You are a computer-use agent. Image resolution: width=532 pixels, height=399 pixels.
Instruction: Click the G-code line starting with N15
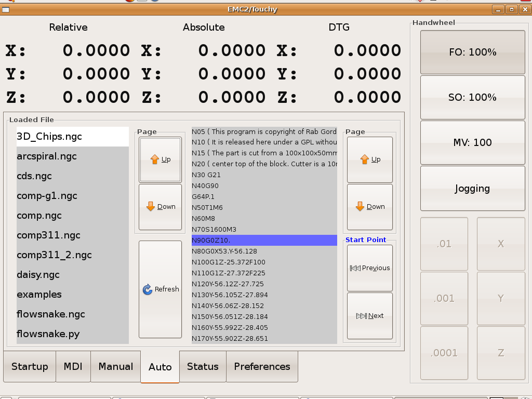click(x=264, y=153)
